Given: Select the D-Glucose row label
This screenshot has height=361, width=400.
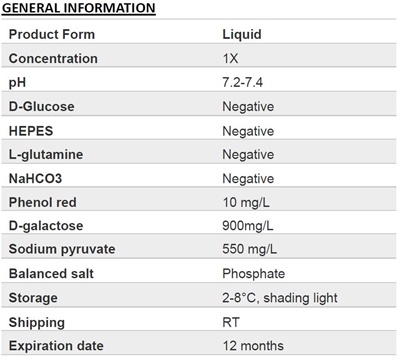Looking at the screenshot, I should pos(42,106).
